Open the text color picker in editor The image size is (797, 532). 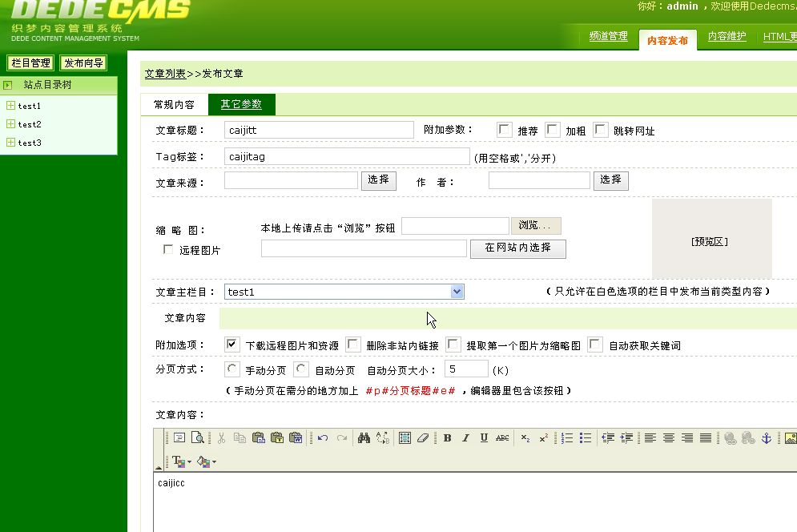179,461
